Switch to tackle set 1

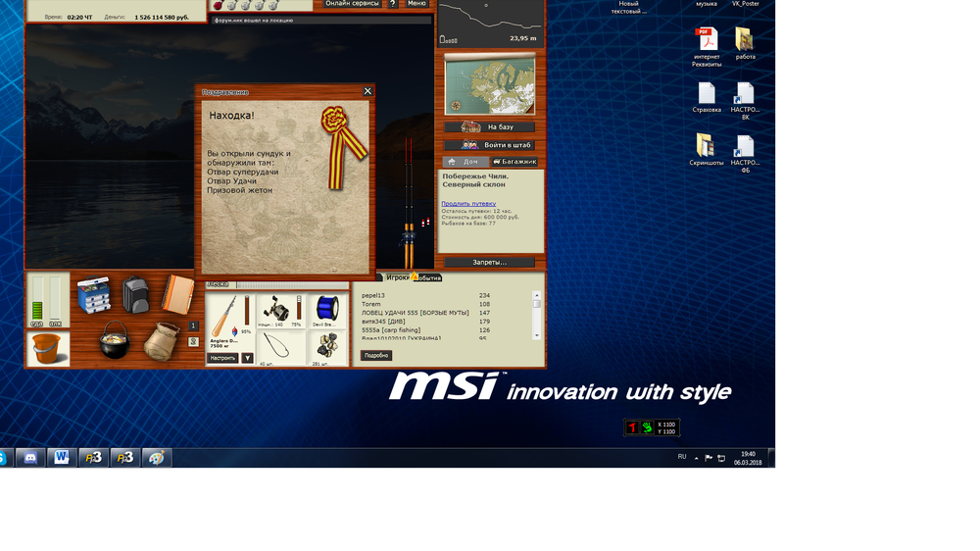point(194,326)
